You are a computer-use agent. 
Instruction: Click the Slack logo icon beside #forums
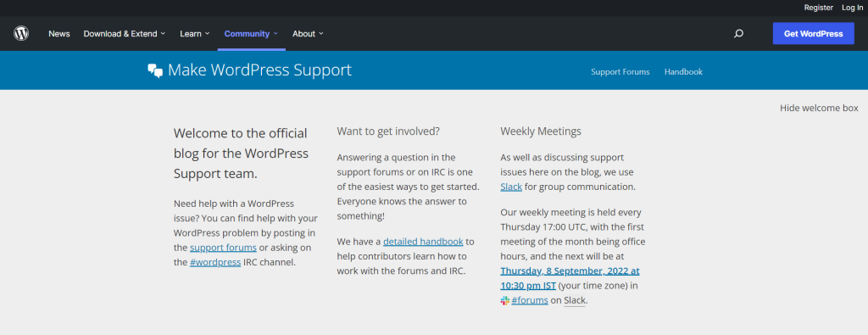505,301
